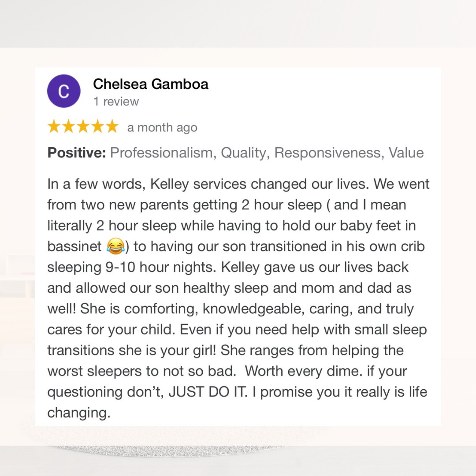Select the "Professionalism" attribute

[161, 153]
